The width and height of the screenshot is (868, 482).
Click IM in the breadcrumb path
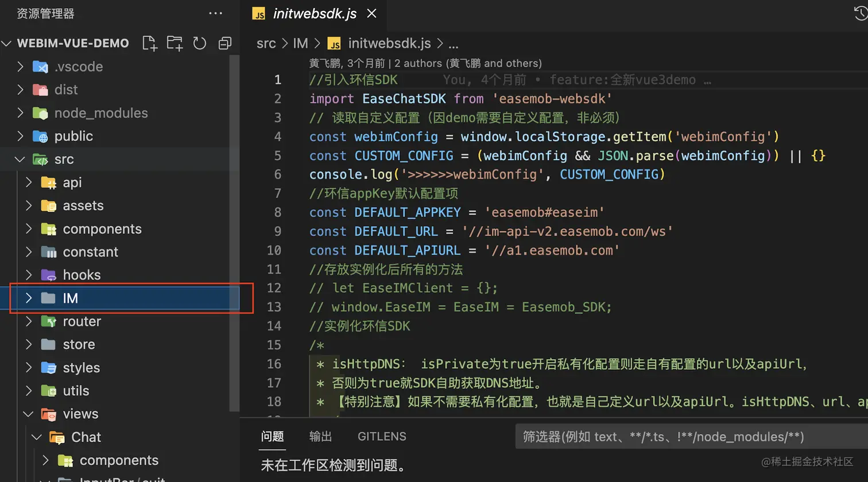click(300, 44)
